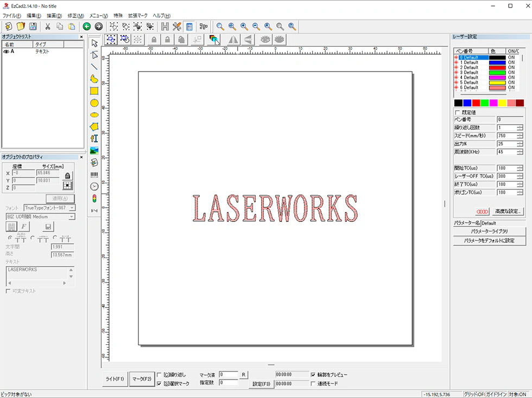This screenshot has height=398, width=532.
Task: Adjust the レーザーOFF TC(us) spinner
Action: click(520, 176)
